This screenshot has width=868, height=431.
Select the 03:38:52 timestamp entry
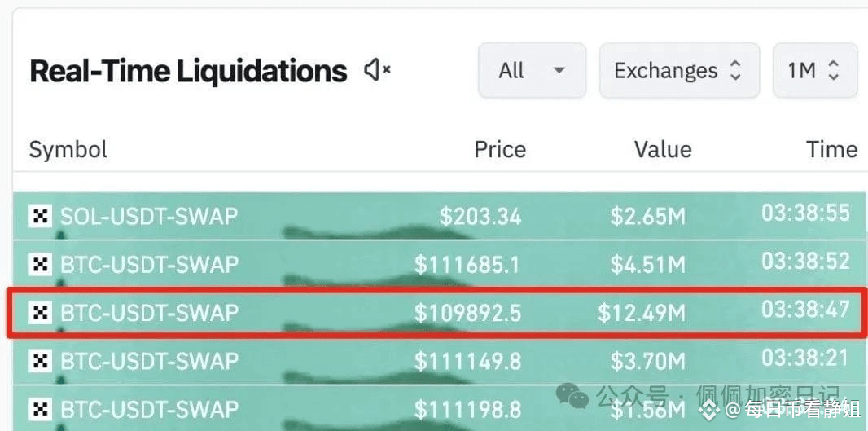point(805,261)
